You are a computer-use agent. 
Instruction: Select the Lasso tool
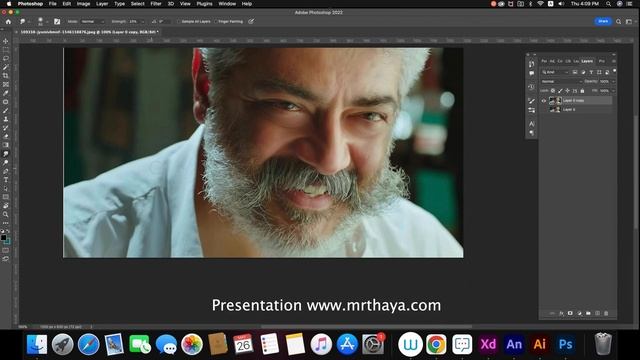(x=6, y=58)
